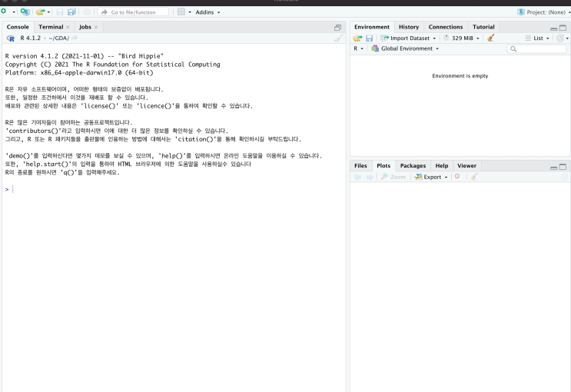Remove current plot with red X icon

(x=457, y=176)
